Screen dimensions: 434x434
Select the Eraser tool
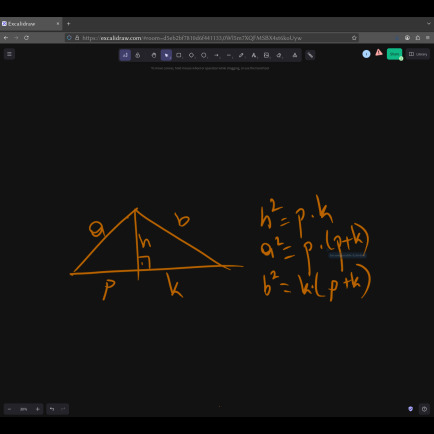point(279,55)
